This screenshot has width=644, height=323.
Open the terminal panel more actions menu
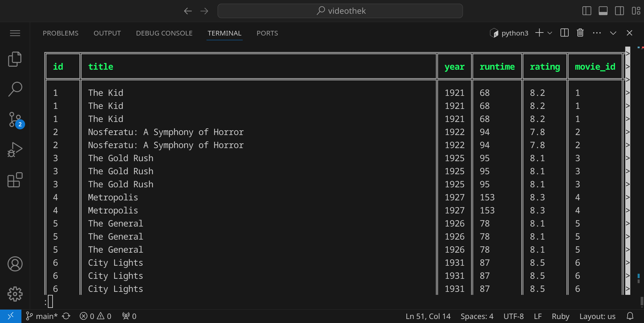click(x=596, y=33)
